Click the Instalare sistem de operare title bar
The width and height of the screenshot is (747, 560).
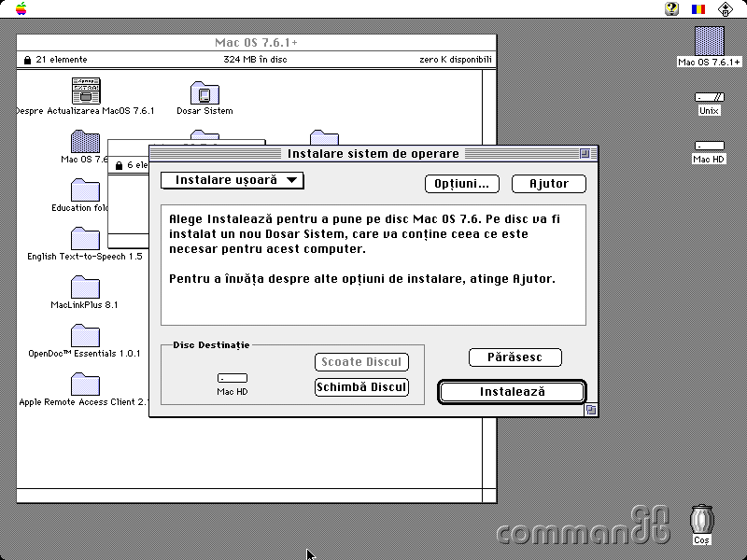(x=373, y=153)
